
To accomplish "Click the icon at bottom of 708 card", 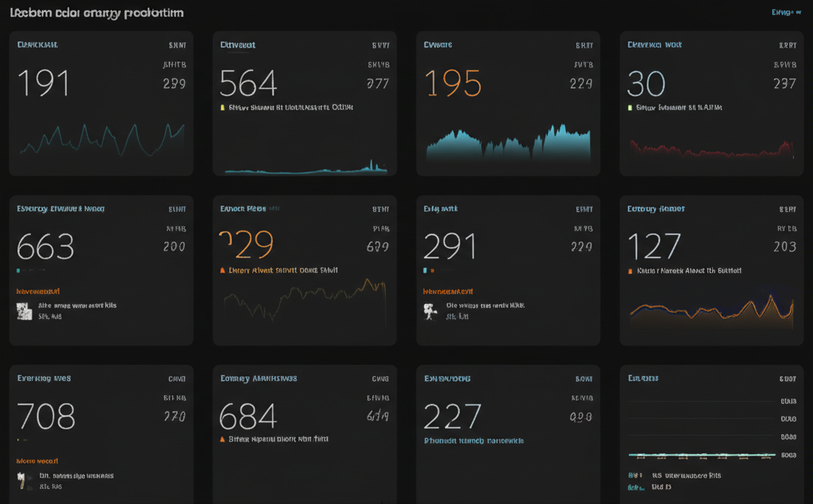I will (24, 481).
